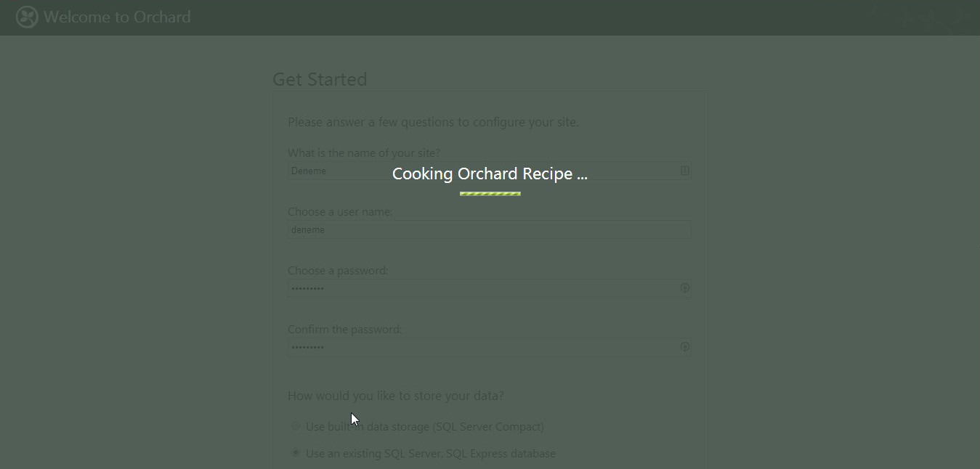Screen dimensions: 980x469
Task: Click the yellow striped progress bar
Action: (x=490, y=192)
